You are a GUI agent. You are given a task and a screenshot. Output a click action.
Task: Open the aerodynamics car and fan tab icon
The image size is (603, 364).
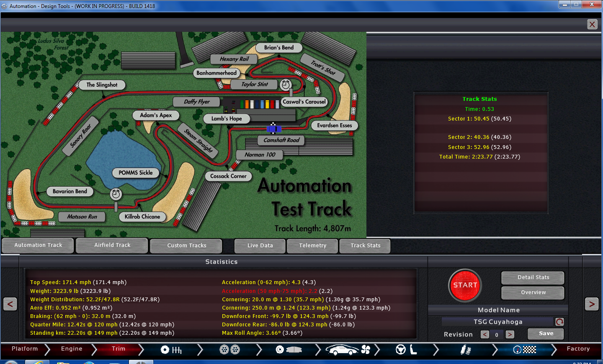tap(348, 349)
